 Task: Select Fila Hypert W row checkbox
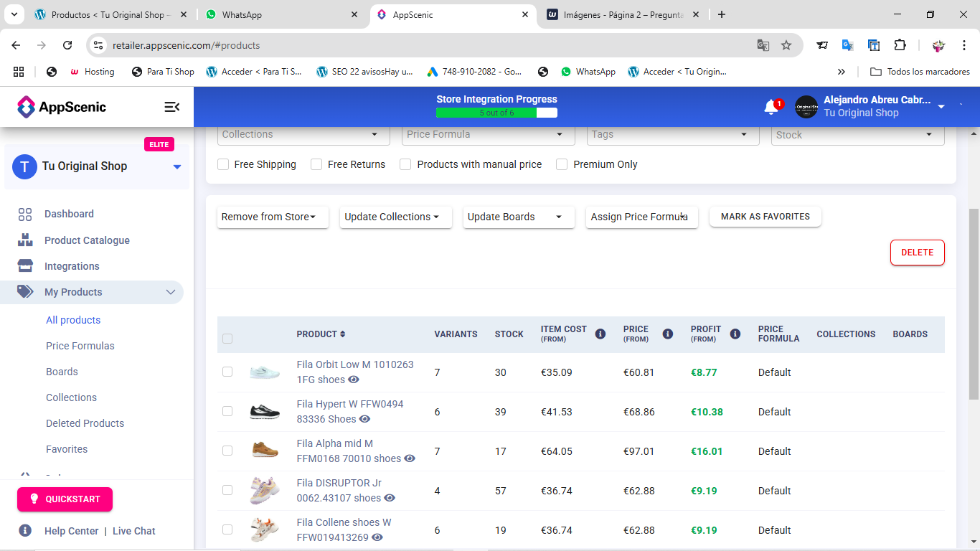[x=227, y=411]
